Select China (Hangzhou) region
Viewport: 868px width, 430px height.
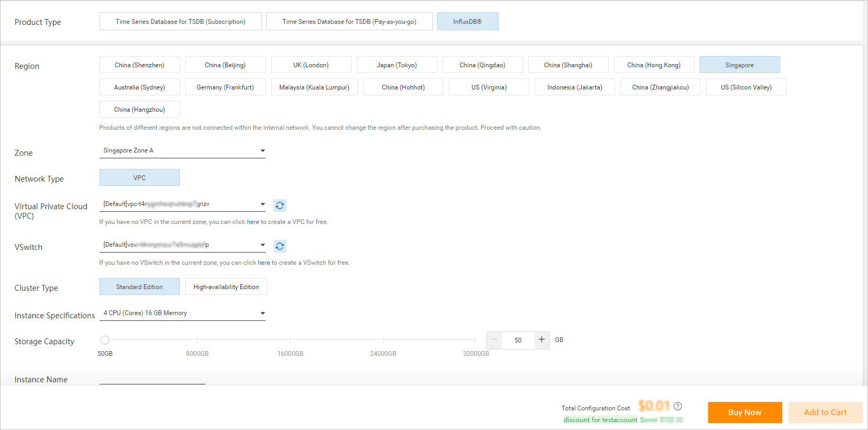click(x=140, y=110)
